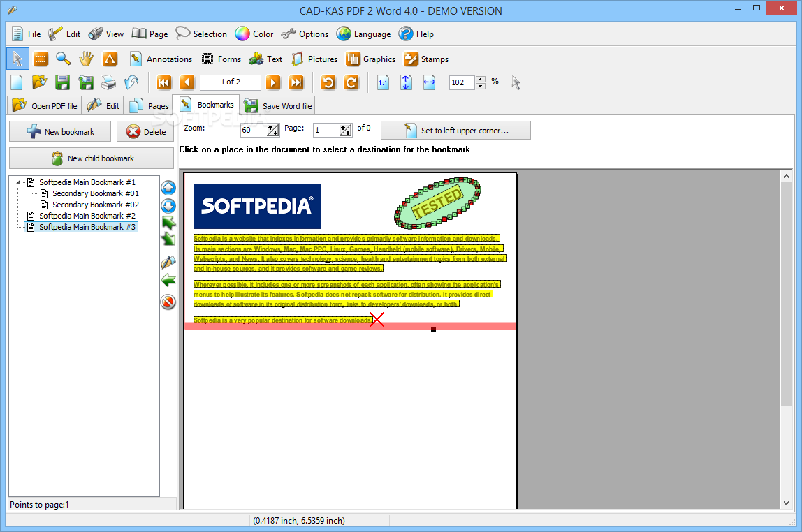Click the green up-left arrow icon
This screenshot has height=532, width=802.
(168, 222)
